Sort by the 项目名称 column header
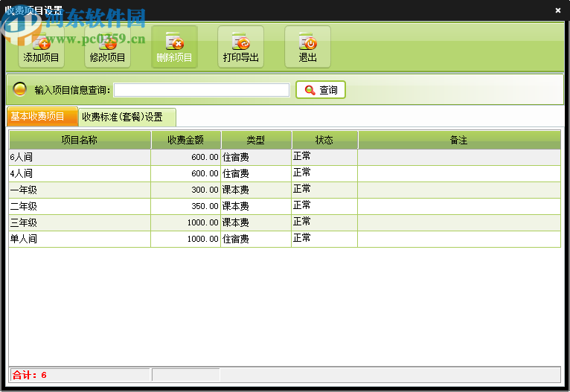Viewport: 570px width, 392px height. [x=80, y=140]
